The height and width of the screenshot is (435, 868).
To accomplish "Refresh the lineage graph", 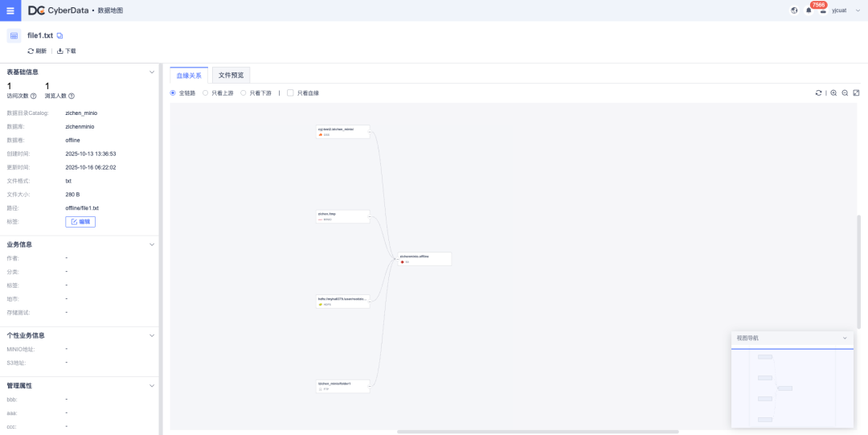I will coord(818,93).
